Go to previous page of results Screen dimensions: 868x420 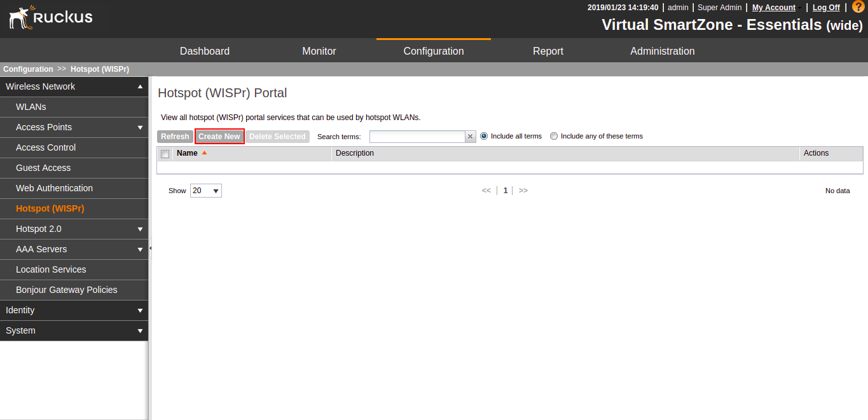pyautogui.click(x=486, y=191)
